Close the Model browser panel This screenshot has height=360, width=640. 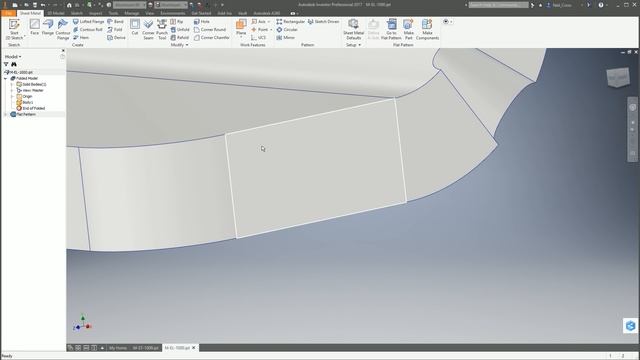tap(63, 51)
